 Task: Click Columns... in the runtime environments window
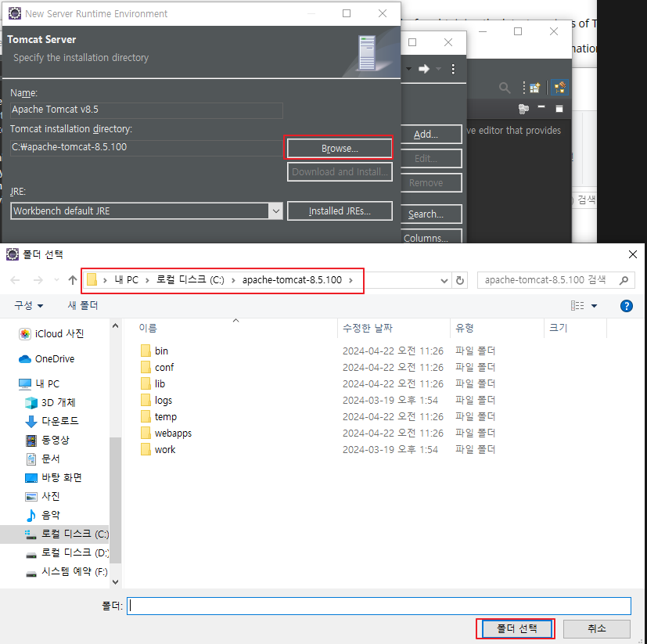431,237
